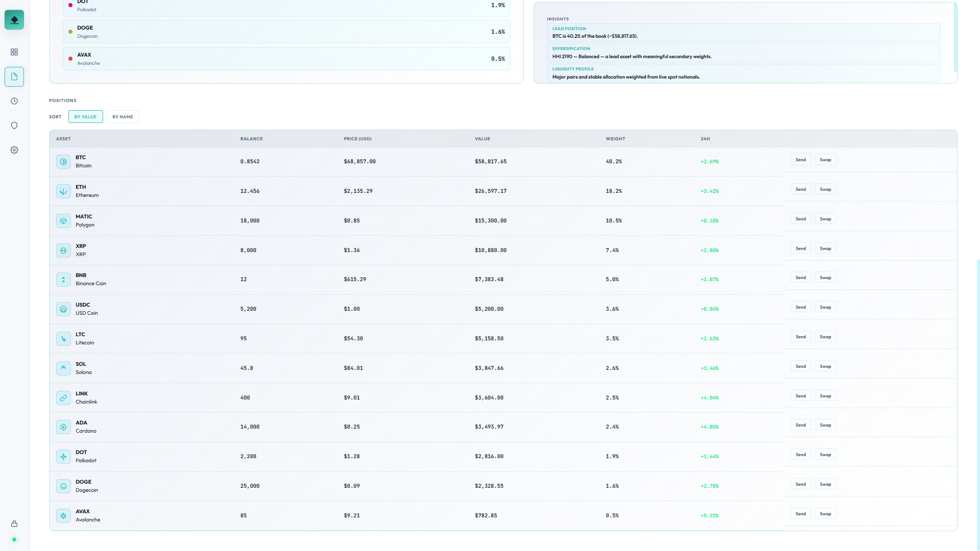
Task: Click the lock icon at the sidebar bottom
Action: [x=14, y=523]
